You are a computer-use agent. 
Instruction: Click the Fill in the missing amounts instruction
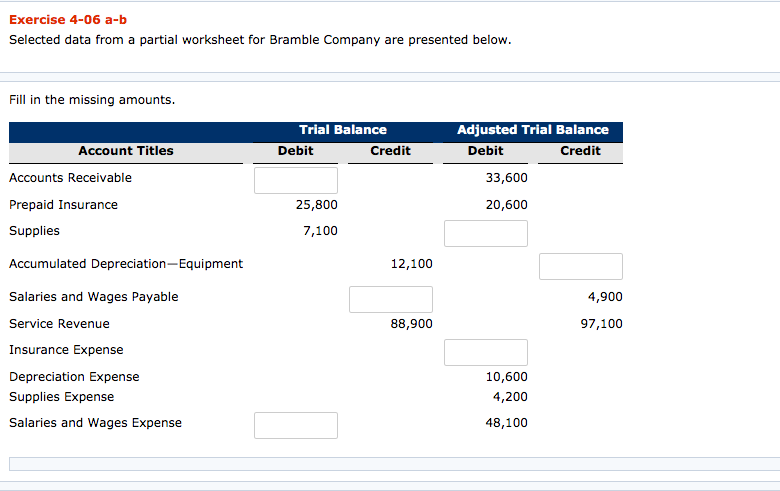(x=92, y=100)
